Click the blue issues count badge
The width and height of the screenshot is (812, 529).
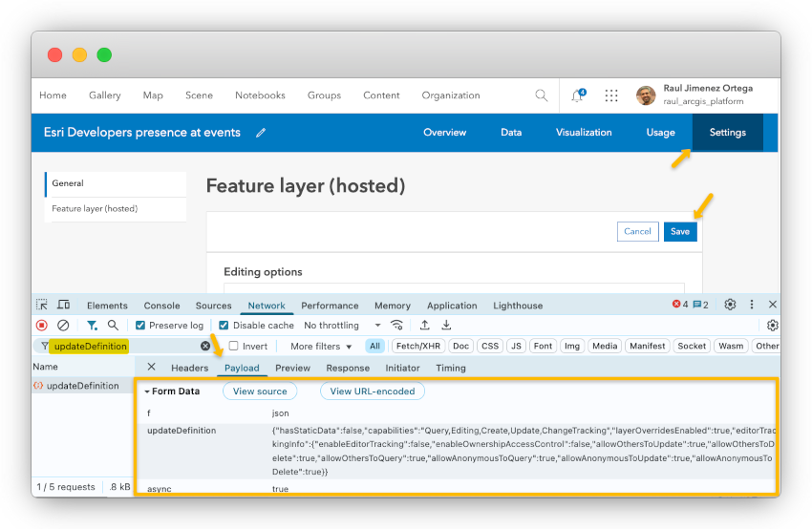tap(700, 305)
